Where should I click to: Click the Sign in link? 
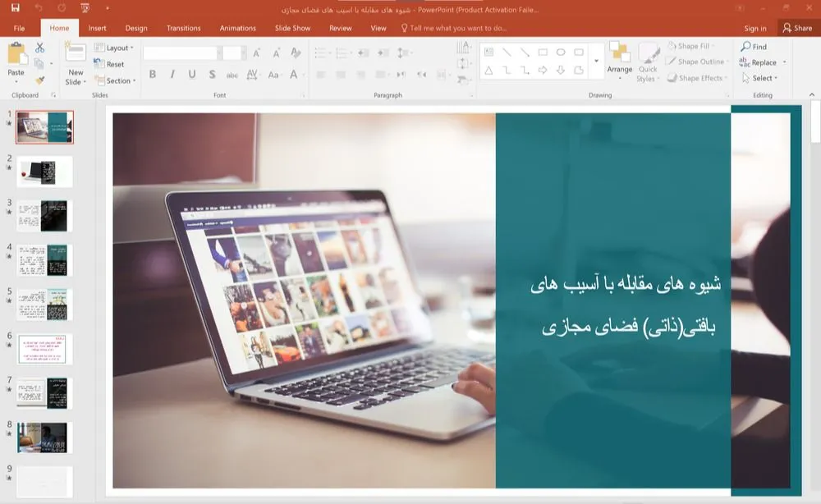coord(754,28)
